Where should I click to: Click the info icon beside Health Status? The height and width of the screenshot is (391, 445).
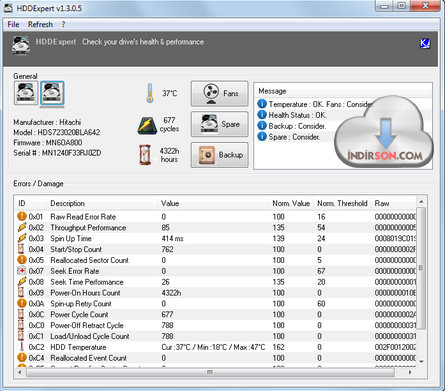[262, 115]
